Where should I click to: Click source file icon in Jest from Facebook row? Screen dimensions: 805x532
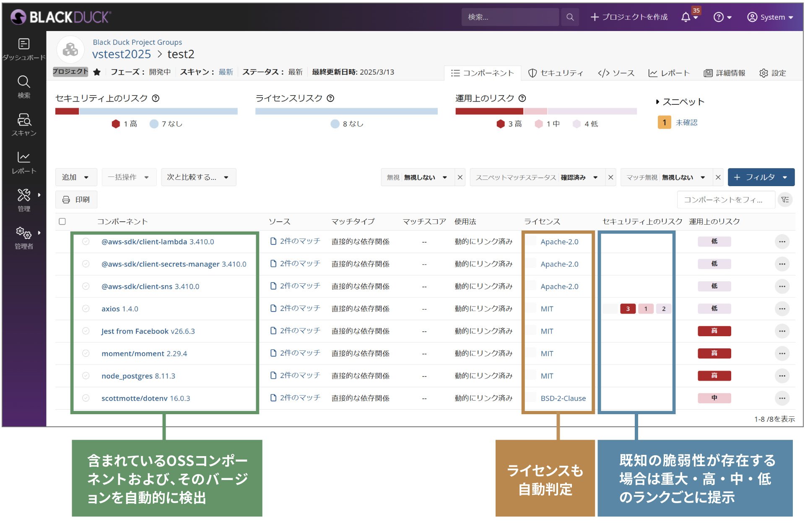[273, 331]
